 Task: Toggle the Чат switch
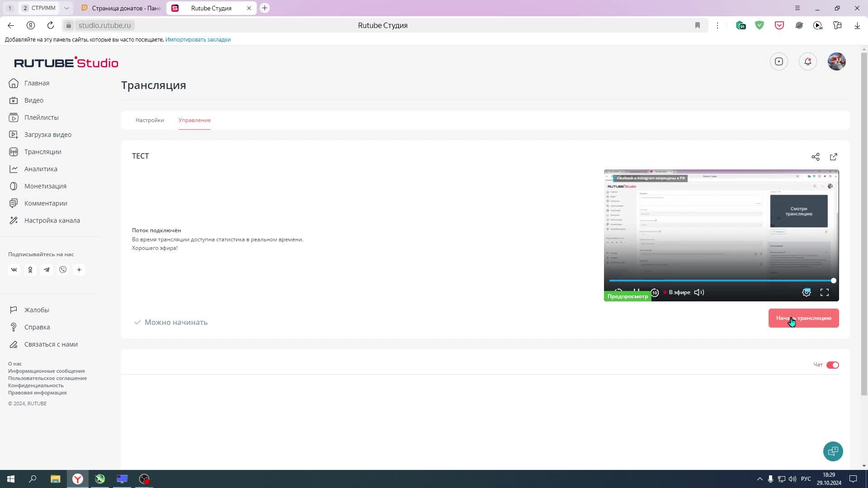[x=833, y=365]
